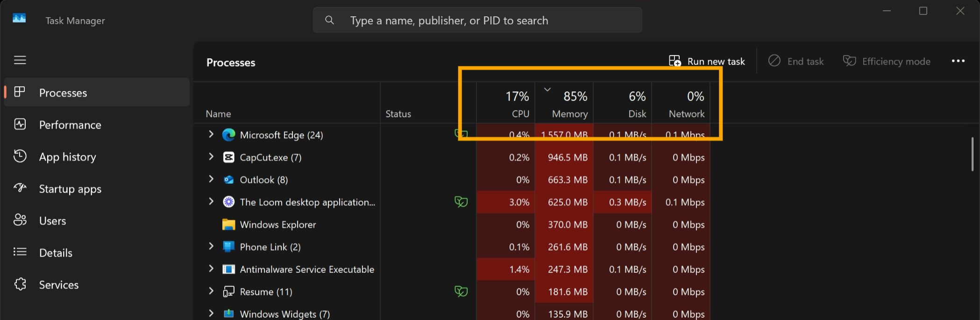
Task: Click the Processes sidebar icon
Action: 20,92
